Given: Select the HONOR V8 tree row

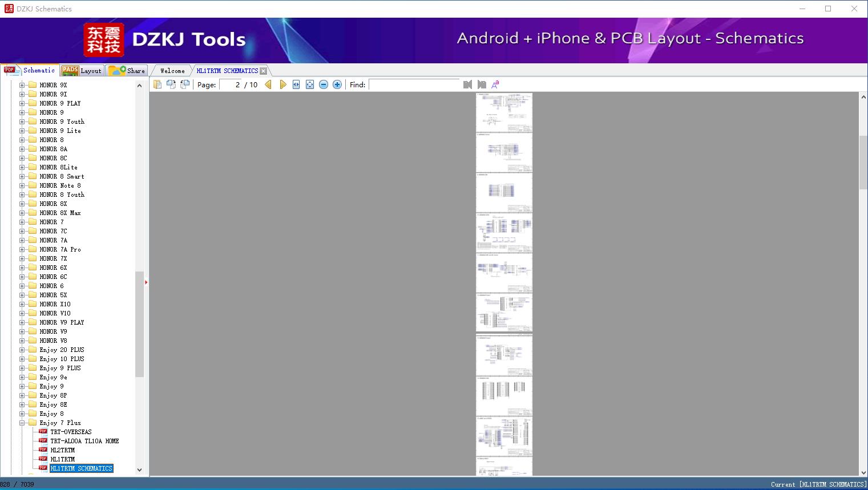Looking at the screenshot, I should [x=53, y=341].
